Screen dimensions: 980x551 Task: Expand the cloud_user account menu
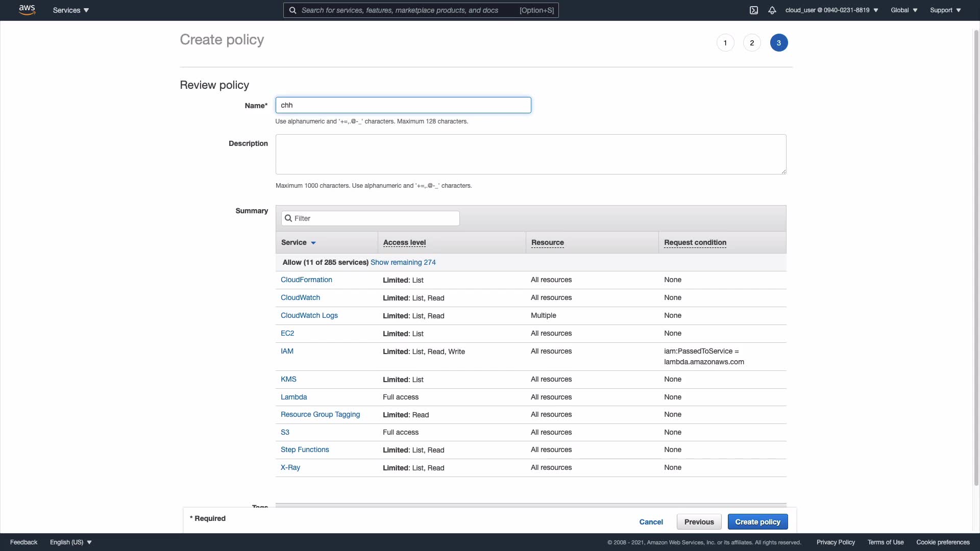831,10
